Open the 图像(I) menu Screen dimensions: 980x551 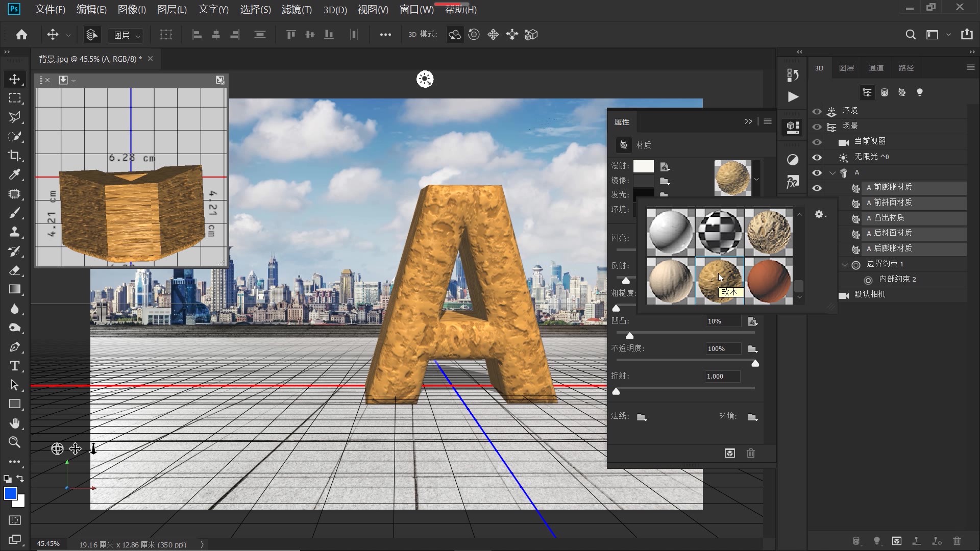coord(132,9)
